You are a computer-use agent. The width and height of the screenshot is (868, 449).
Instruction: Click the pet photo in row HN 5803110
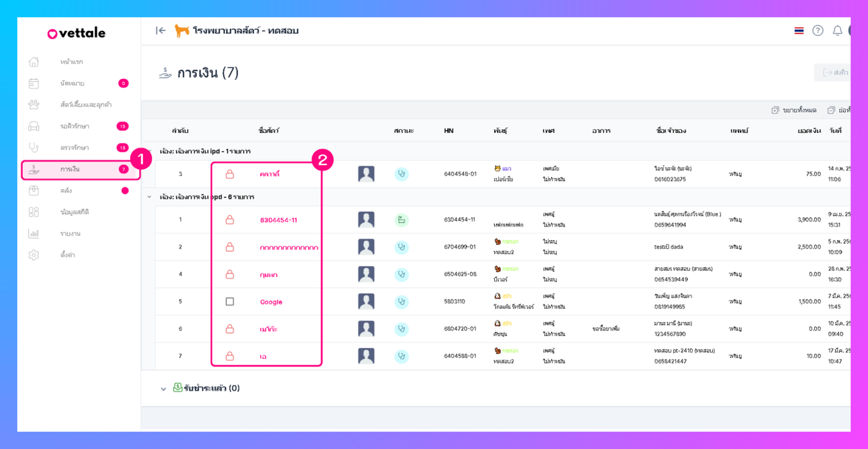366,301
